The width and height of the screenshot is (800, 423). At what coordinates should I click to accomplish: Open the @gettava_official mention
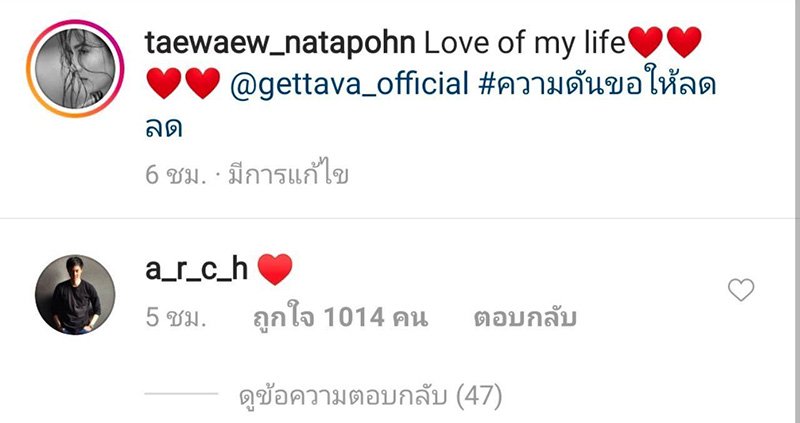click(348, 85)
